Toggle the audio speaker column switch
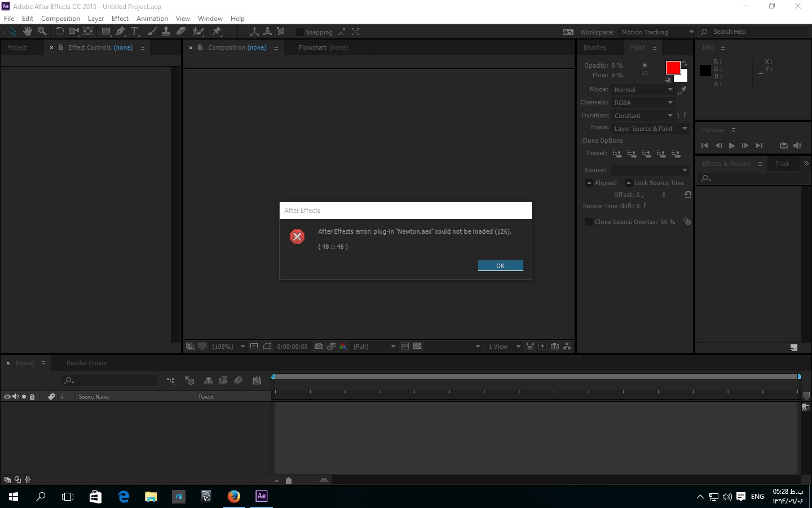 pos(15,397)
